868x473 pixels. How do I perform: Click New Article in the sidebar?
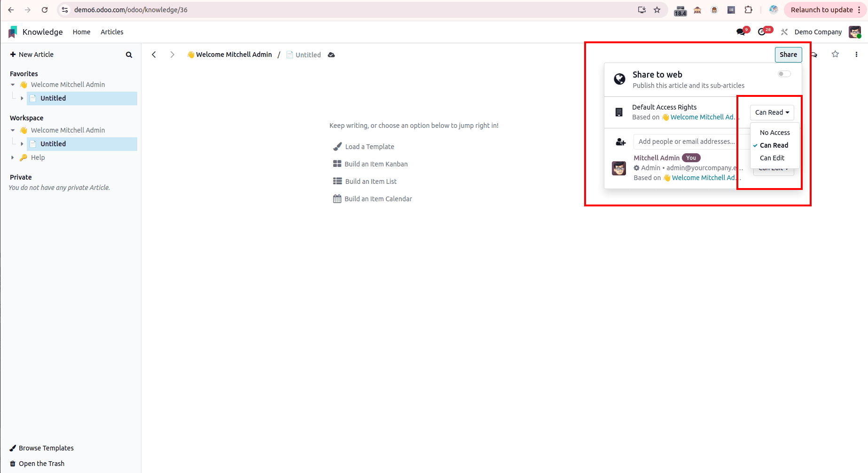(x=32, y=55)
